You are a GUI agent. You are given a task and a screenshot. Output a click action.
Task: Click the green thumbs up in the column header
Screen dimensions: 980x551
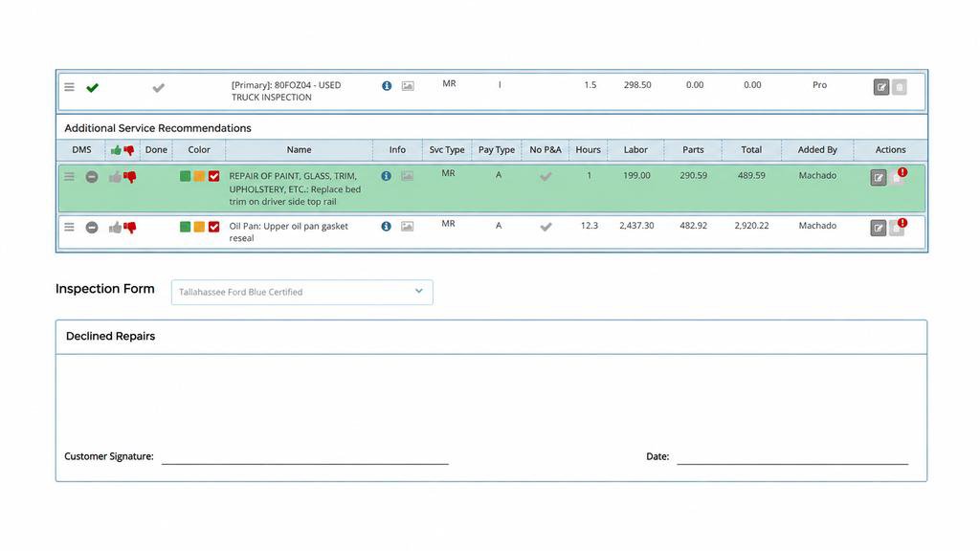[116, 150]
